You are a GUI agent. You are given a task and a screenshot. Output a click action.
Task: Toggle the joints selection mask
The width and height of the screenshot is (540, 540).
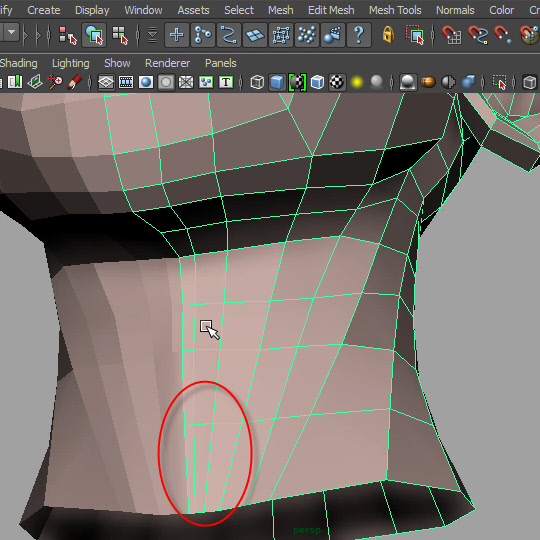203,35
